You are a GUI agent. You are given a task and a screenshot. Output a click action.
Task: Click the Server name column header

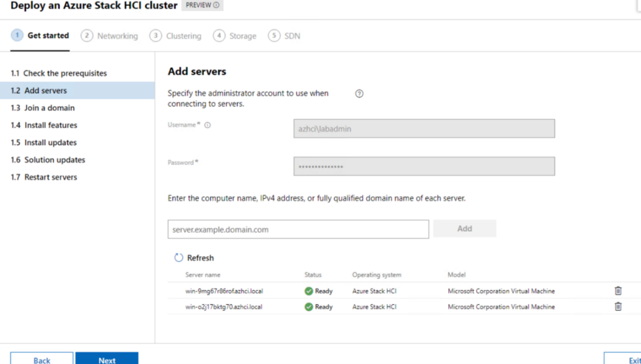[203, 274]
